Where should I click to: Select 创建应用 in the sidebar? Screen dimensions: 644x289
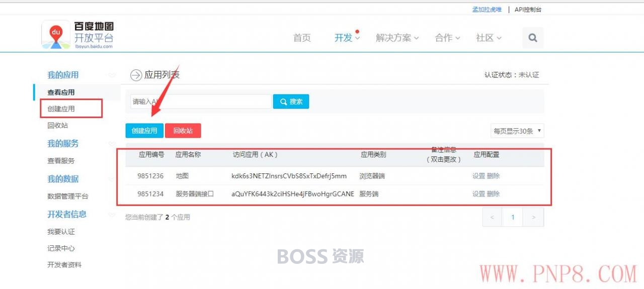61,109
